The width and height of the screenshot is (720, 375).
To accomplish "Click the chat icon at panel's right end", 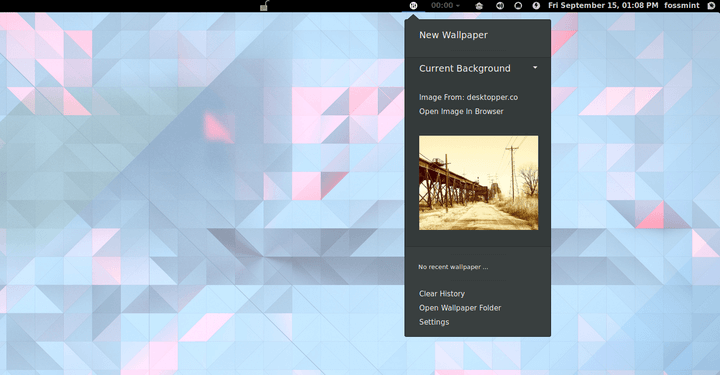I will [711, 6].
